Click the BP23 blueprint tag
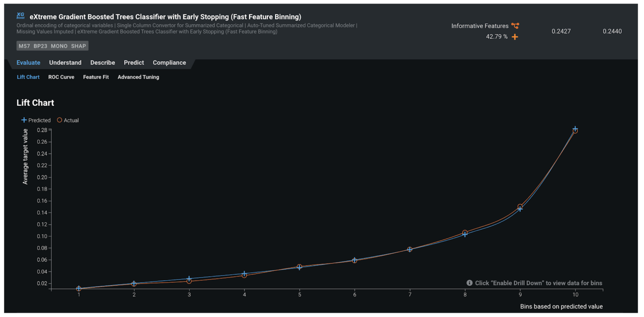644x317 pixels. pos(40,46)
